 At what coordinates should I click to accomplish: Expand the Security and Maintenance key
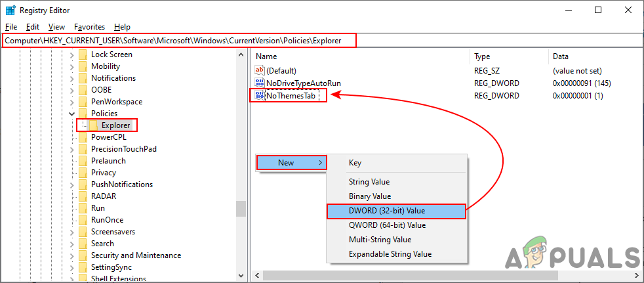click(72, 255)
